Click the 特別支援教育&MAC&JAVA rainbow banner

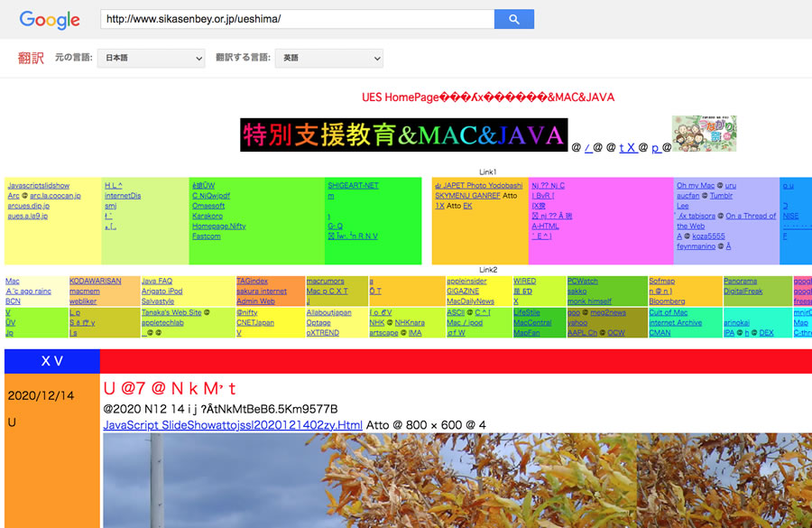(404, 134)
